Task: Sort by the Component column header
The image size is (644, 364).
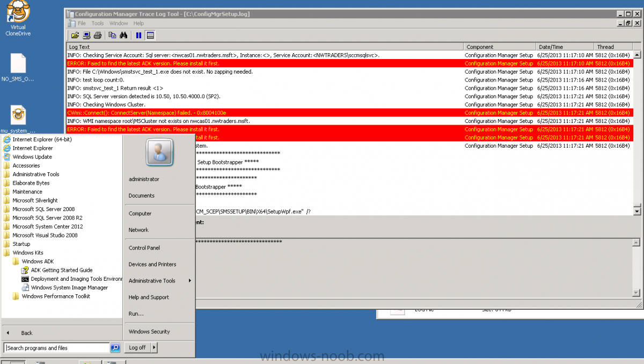Action: click(501, 47)
